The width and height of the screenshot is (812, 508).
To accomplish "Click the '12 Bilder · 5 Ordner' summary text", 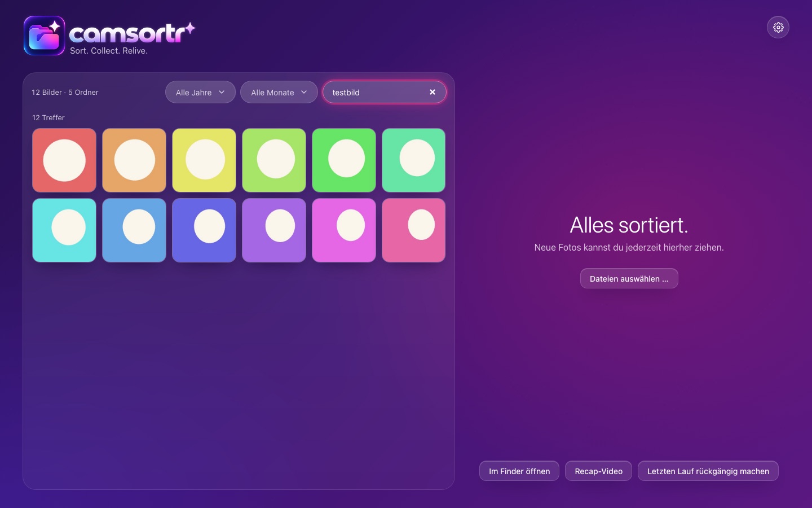I will (65, 92).
